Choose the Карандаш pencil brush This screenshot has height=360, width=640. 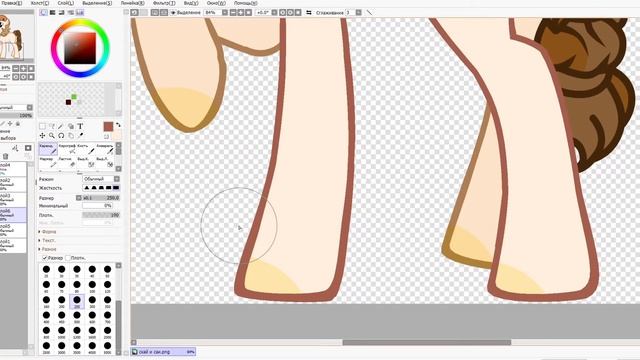pos(48,149)
